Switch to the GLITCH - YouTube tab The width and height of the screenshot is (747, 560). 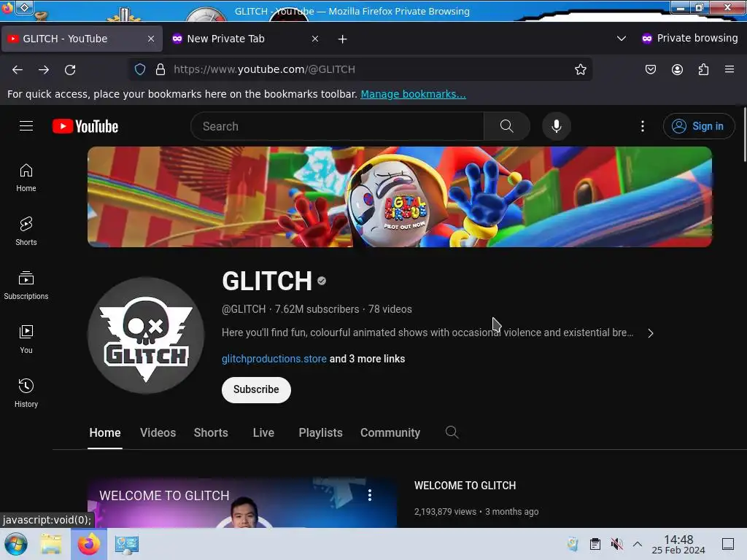82,39
